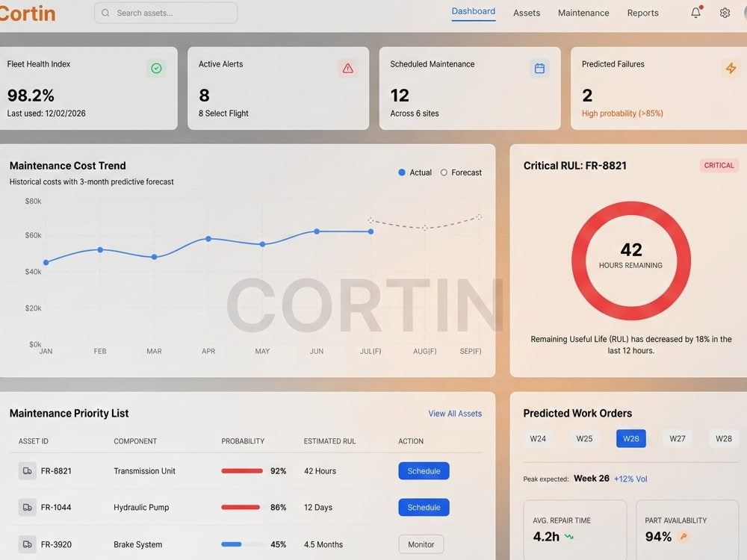The image size is (747, 560).
Task: Click the +12% Vol text
Action: 630,479
